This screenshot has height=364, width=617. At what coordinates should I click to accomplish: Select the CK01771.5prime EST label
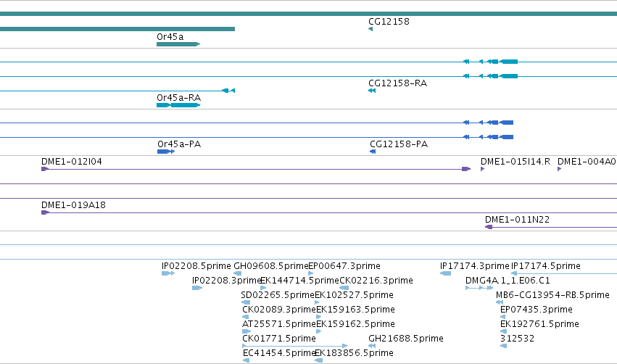pyautogui.click(x=279, y=339)
